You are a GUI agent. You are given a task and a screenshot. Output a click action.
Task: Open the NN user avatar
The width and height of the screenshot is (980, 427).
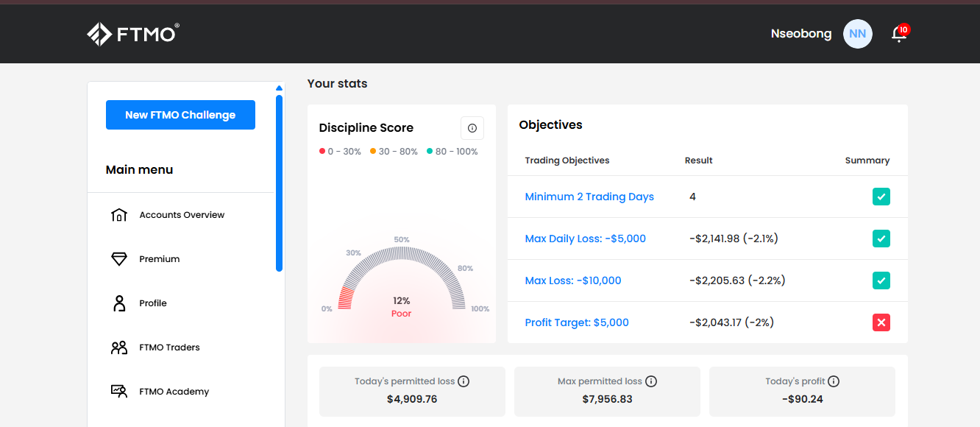pyautogui.click(x=857, y=34)
